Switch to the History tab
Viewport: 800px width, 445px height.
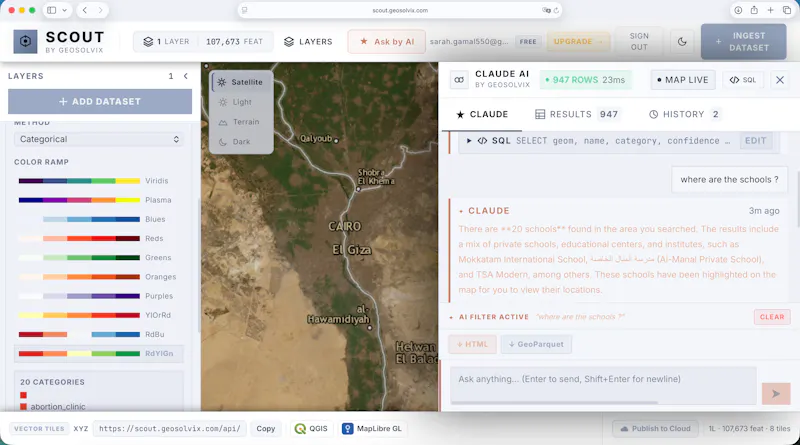685,114
